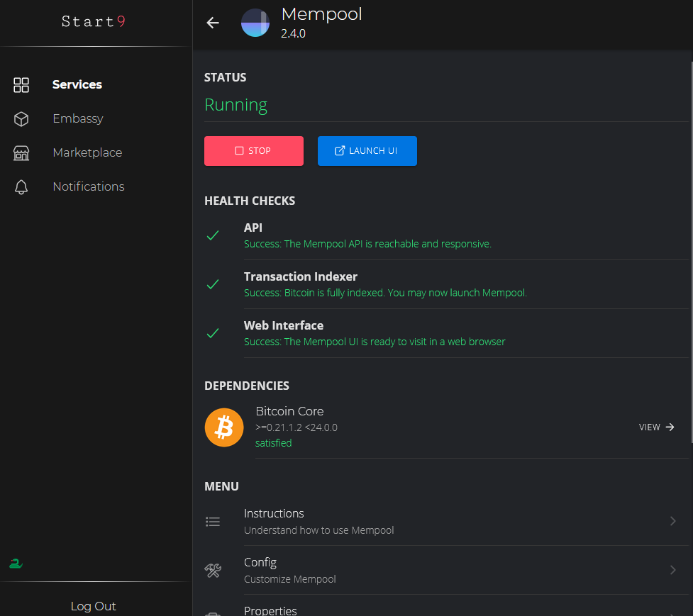Click the back arrow to leave Mempool page
693x616 pixels.
pyautogui.click(x=212, y=23)
